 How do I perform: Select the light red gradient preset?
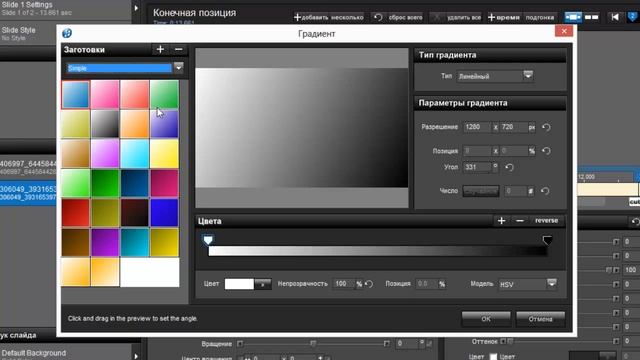134,95
